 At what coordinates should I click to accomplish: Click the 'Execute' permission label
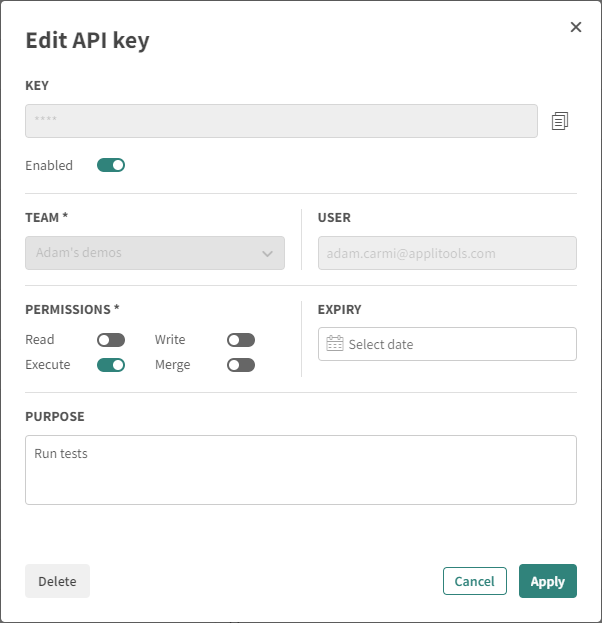[48, 365]
